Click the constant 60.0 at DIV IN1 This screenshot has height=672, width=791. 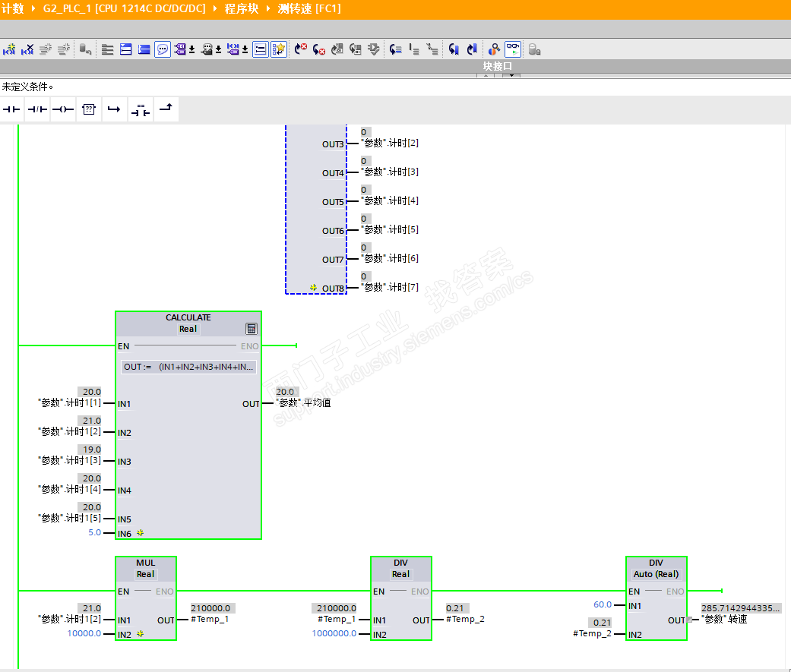603,604
